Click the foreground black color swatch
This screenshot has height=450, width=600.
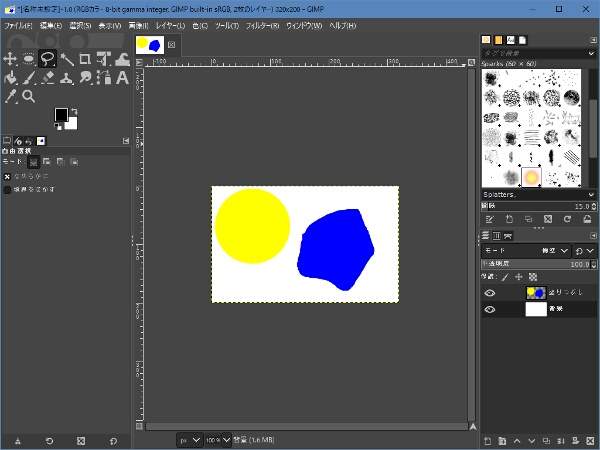(x=61, y=115)
